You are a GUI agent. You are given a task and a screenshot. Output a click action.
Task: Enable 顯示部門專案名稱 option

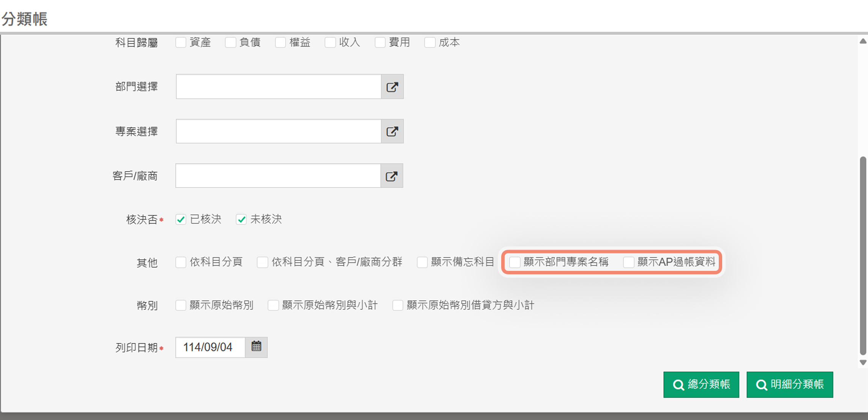click(x=514, y=262)
